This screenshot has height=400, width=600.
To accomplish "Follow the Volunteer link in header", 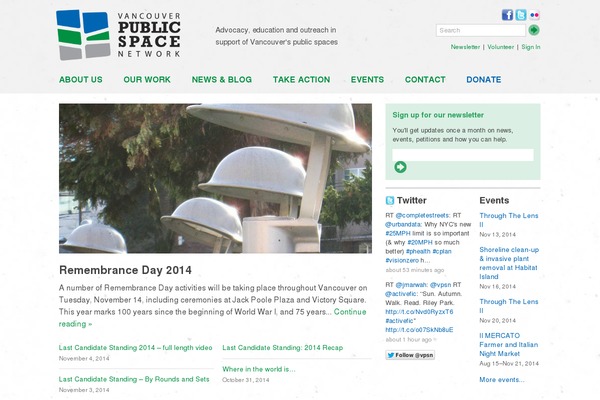I will point(501,47).
